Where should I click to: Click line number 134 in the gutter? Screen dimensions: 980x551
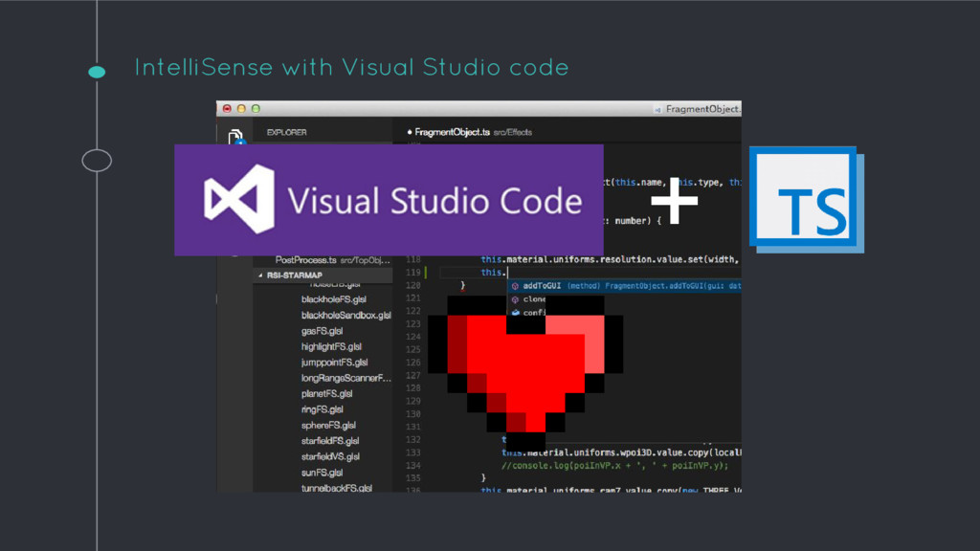click(413, 466)
